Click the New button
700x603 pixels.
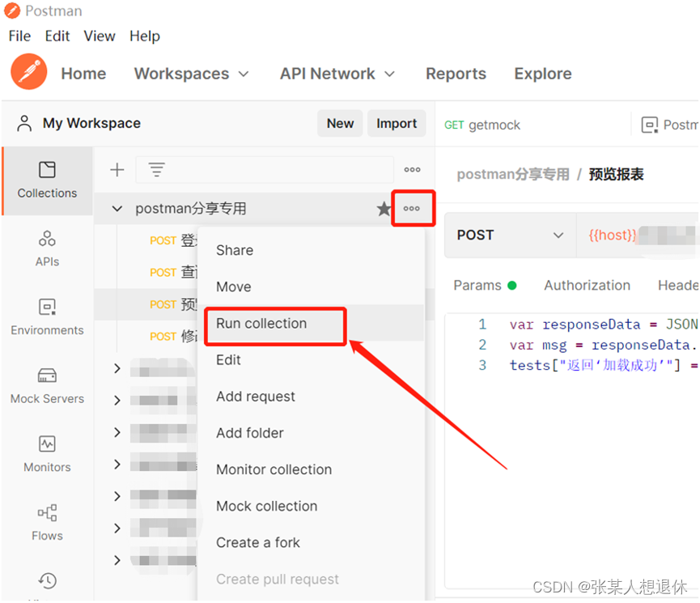click(340, 123)
